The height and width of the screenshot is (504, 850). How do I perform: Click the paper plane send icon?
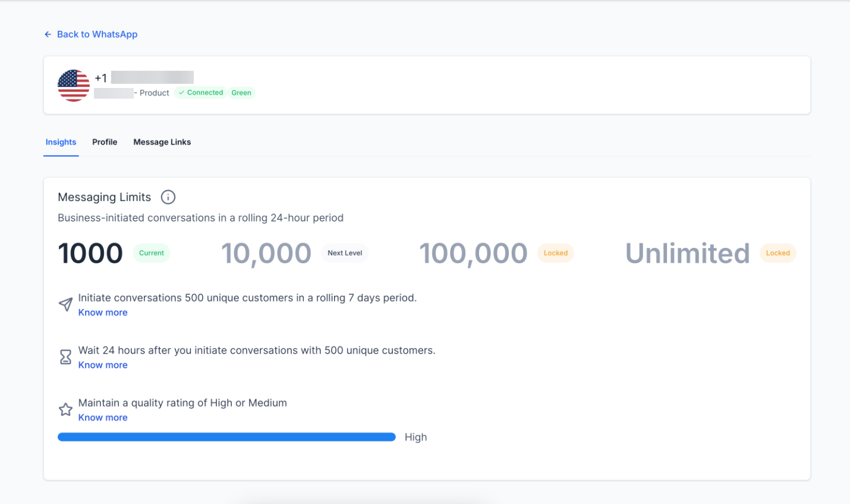tap(65, 305)
